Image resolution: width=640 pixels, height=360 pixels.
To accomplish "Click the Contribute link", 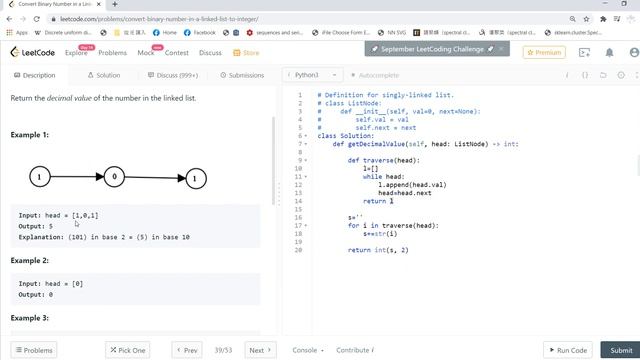I will (x=355, y=350).
